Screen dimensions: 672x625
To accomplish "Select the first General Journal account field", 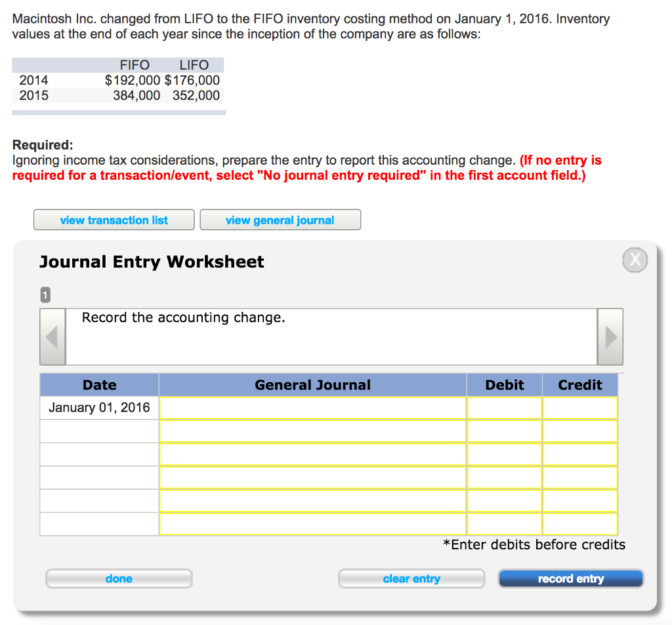I will 312,408.
